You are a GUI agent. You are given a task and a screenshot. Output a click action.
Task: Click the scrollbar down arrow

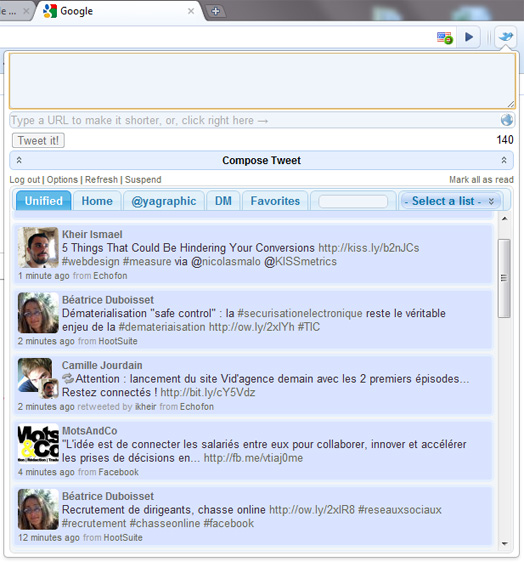[504, 543]
